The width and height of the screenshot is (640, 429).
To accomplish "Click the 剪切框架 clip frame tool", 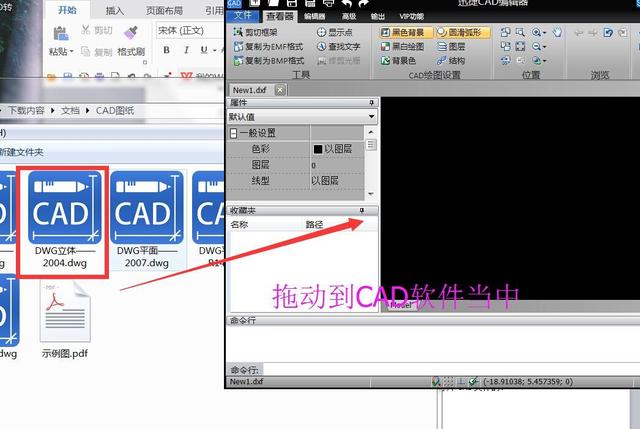I will click(x=256, y=32).
